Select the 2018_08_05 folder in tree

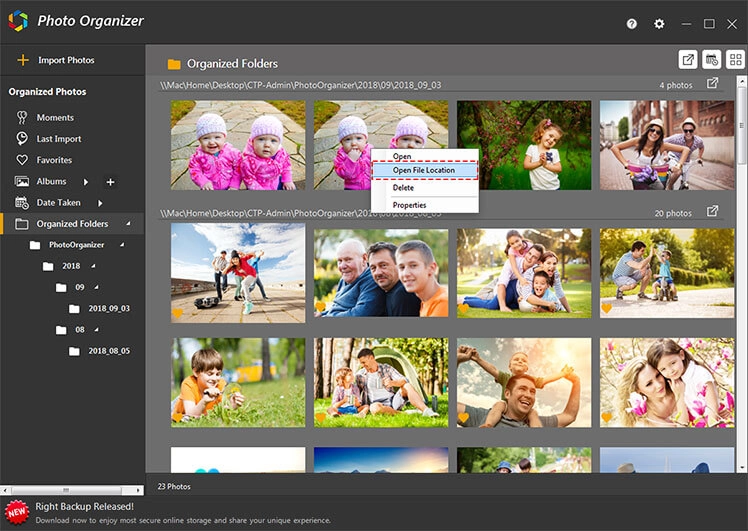point(109,351)
